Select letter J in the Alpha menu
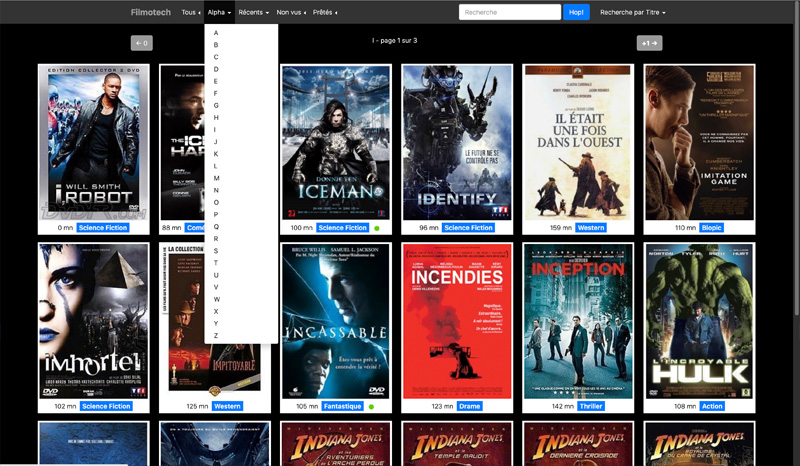 click(241, 142)
